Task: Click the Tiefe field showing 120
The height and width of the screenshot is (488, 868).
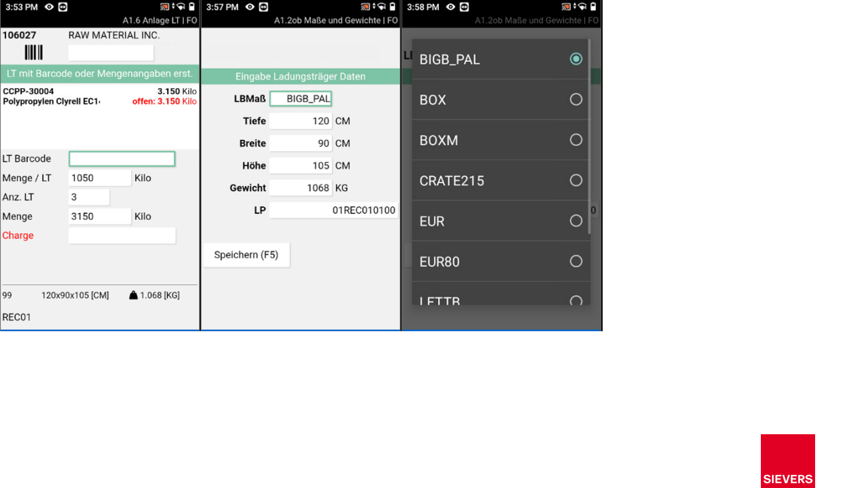Action: (301, 121)
